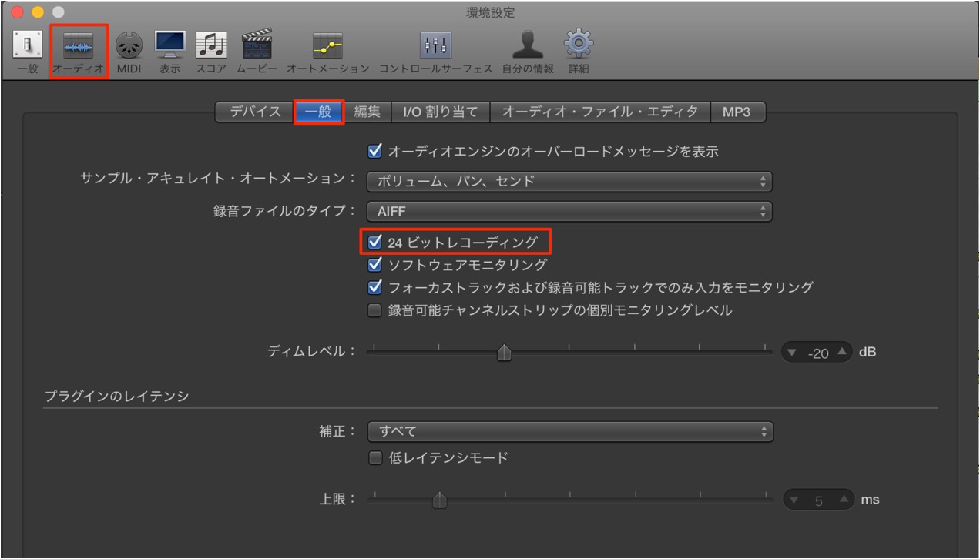Toggle オーディオエンジンのオーバーロードメッセージを表示 checkbox
This screenshot has width=980, height=559.
(x=375, y=151)
